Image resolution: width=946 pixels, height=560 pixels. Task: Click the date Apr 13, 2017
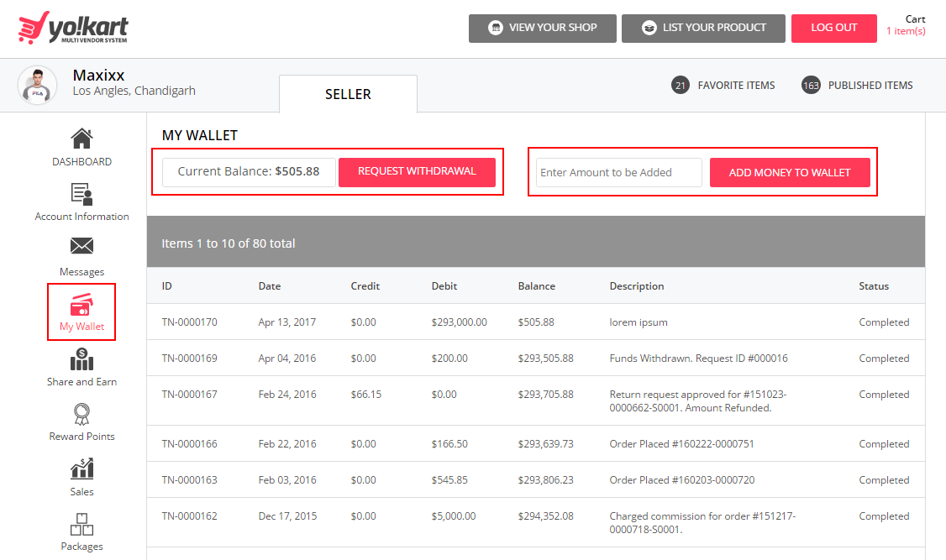287,322
